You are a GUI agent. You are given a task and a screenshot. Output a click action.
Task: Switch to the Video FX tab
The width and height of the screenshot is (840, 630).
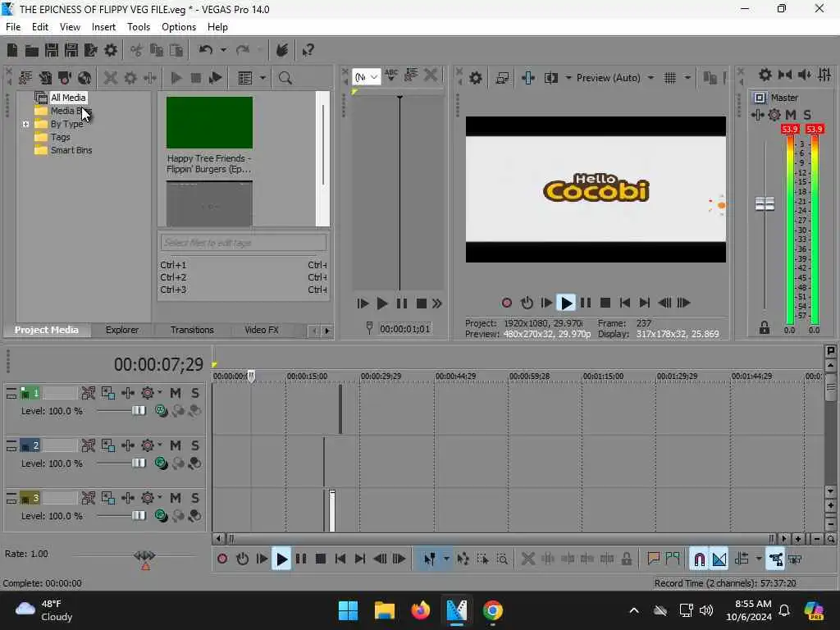pos(262,331)
